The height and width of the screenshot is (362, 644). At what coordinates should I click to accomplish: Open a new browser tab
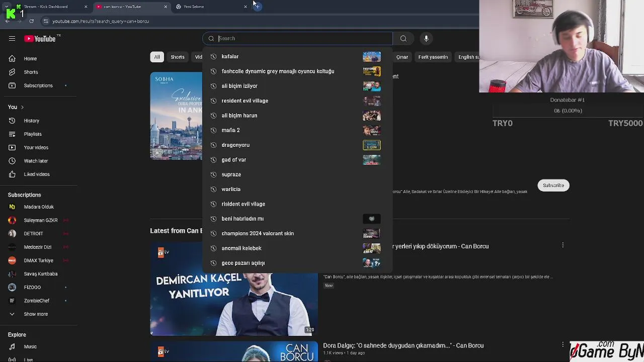coord(257,7)
